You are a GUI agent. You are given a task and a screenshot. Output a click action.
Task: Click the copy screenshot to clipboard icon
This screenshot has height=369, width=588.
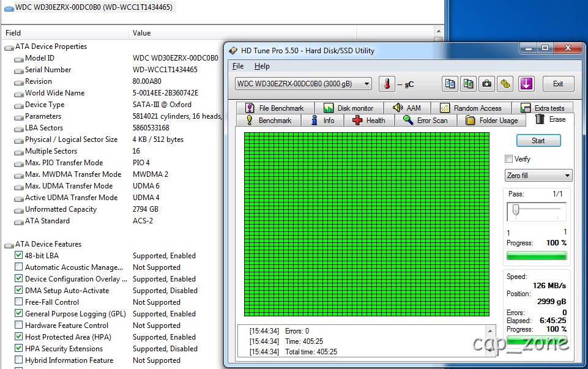coord(468,84)
